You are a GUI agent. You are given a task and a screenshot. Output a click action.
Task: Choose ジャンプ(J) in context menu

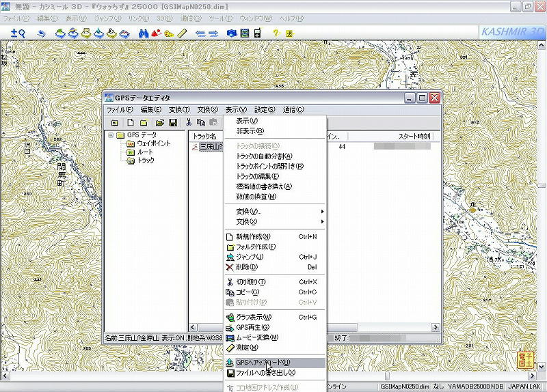click(276, 257)
